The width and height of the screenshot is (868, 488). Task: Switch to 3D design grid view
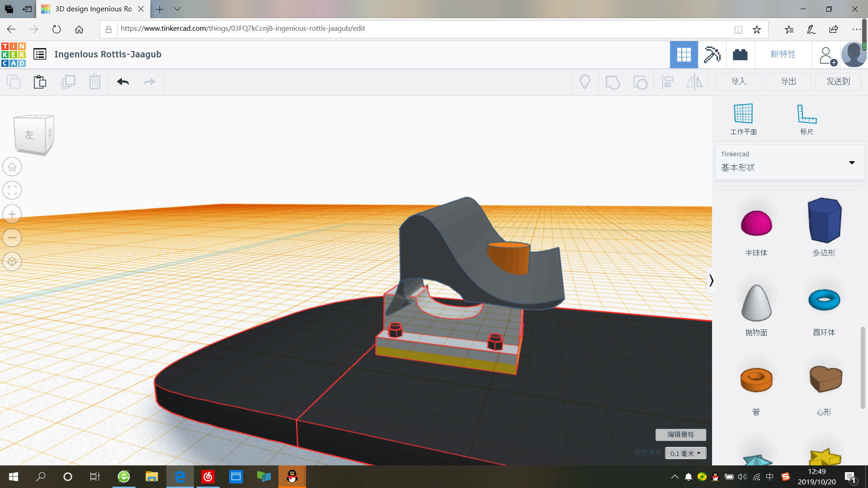pyautogui.click(x=684, y=55)
